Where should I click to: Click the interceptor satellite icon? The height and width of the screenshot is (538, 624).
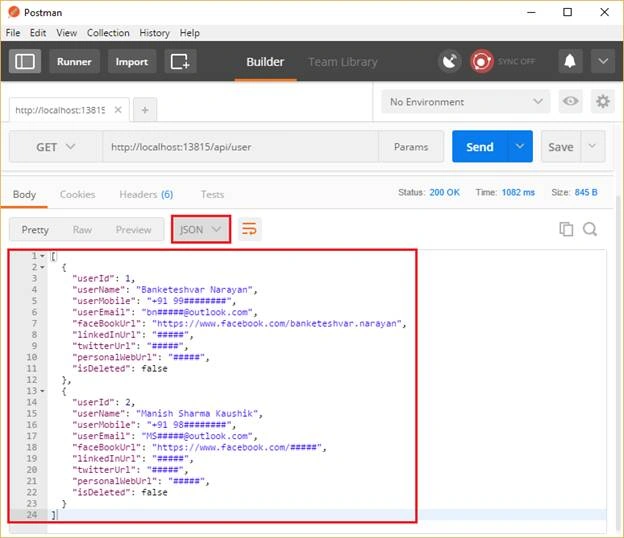450,62
